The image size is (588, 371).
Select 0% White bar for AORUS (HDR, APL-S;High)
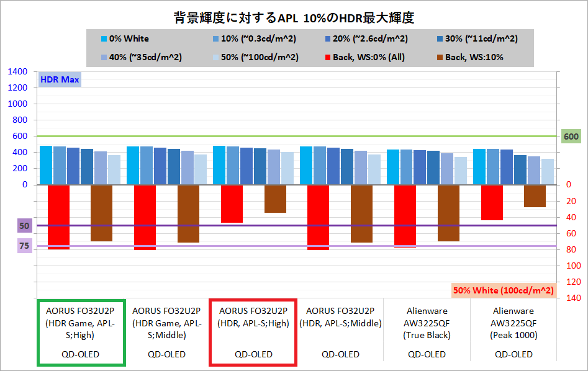[x=219, y=165]
